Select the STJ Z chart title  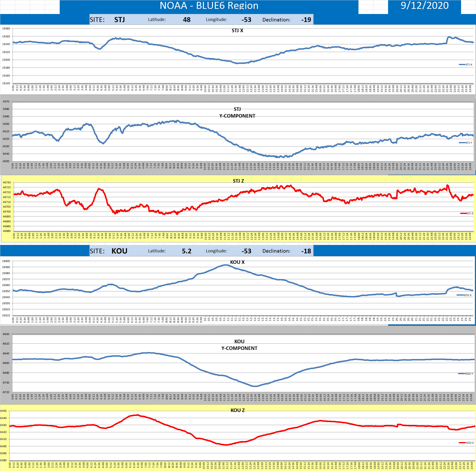pyautogui.click(x=238, y=181)
